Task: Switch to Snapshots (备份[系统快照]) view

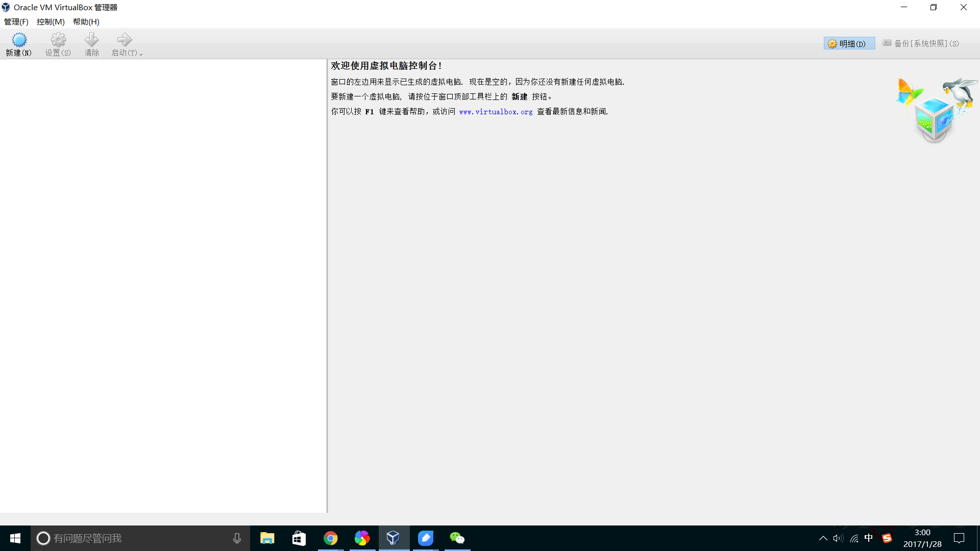Action: point(921,43)
